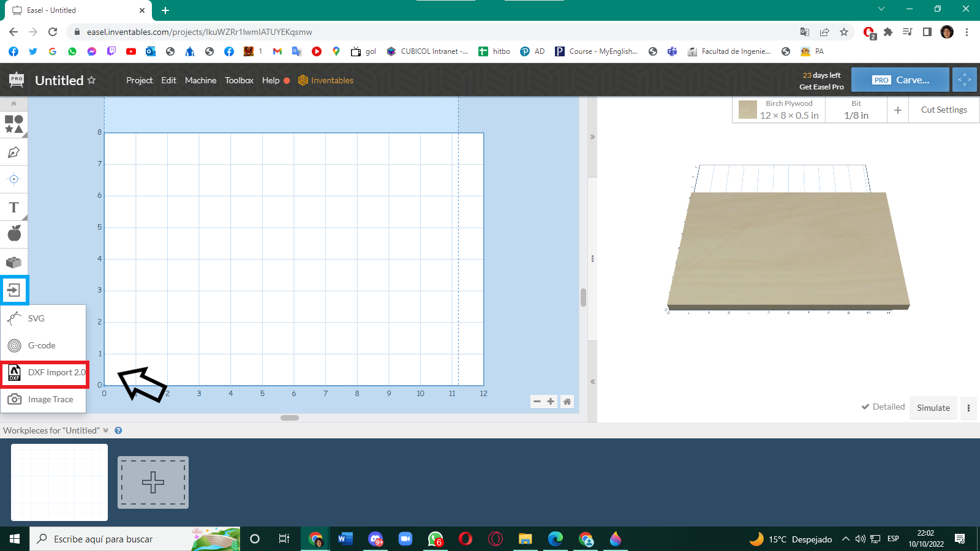Select the Pen drawing tool
The height and width of the screenshot is (551, 980).
13,152
